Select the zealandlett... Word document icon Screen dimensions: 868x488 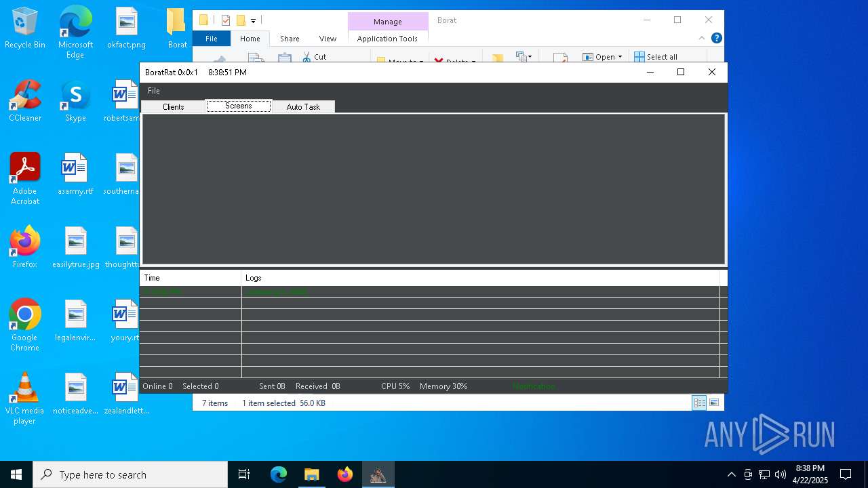coord(126,394)
